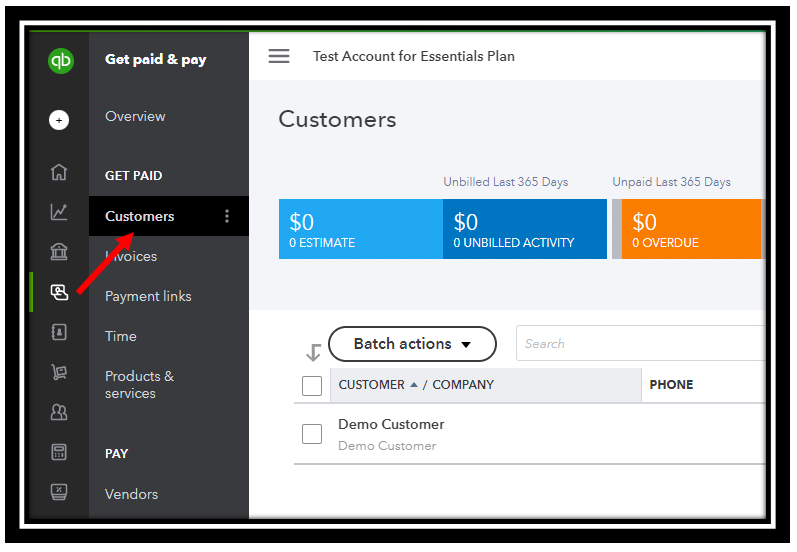Go to Home dashboard icon
Viewport: 797px width, 552px height.
pos(59,172)
